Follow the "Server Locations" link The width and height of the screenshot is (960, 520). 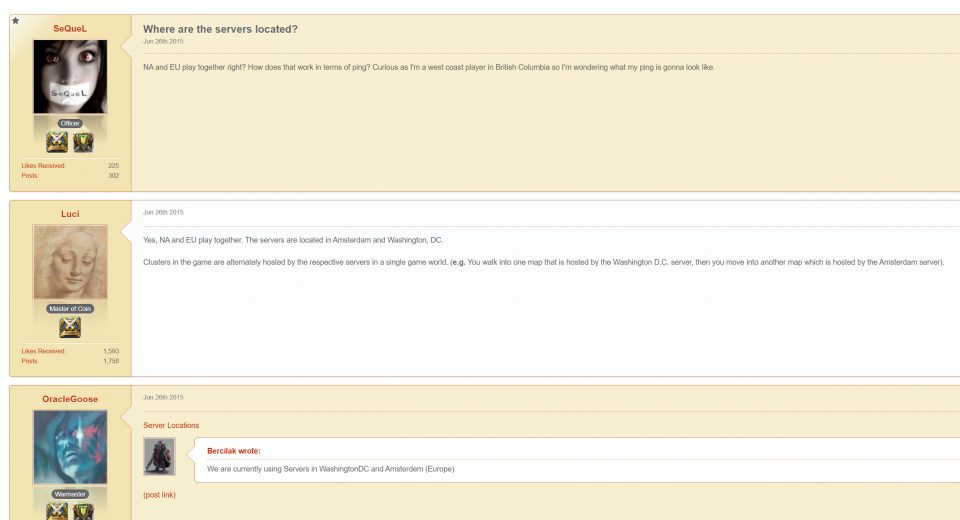(x=171, y=426)
